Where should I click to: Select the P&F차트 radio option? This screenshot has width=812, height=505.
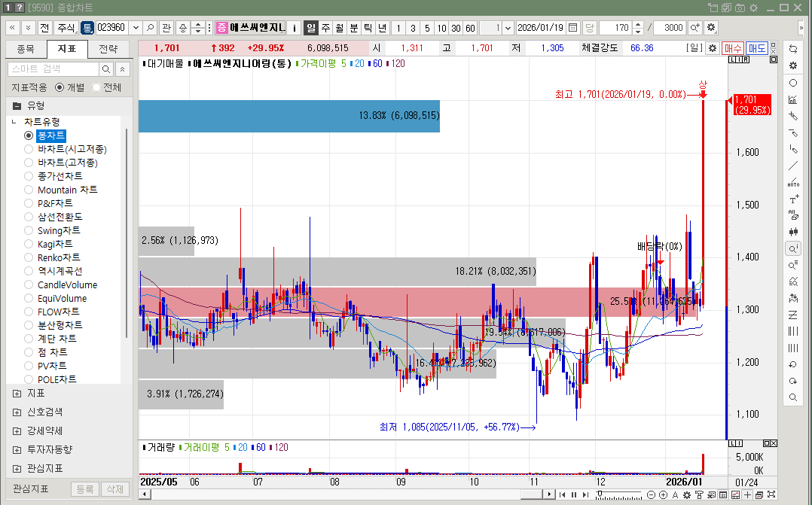(x=29, y=203)
